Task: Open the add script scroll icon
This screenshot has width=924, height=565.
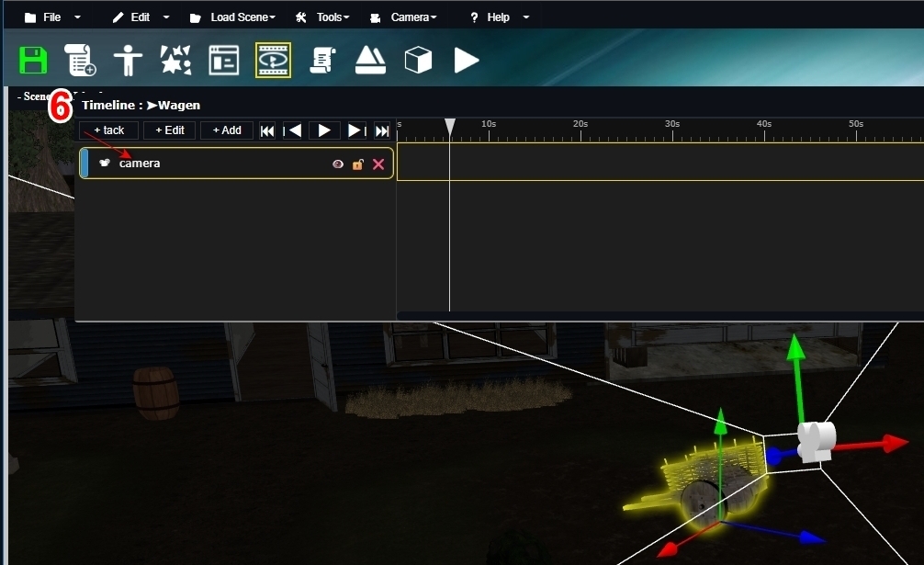Action: 80,61
